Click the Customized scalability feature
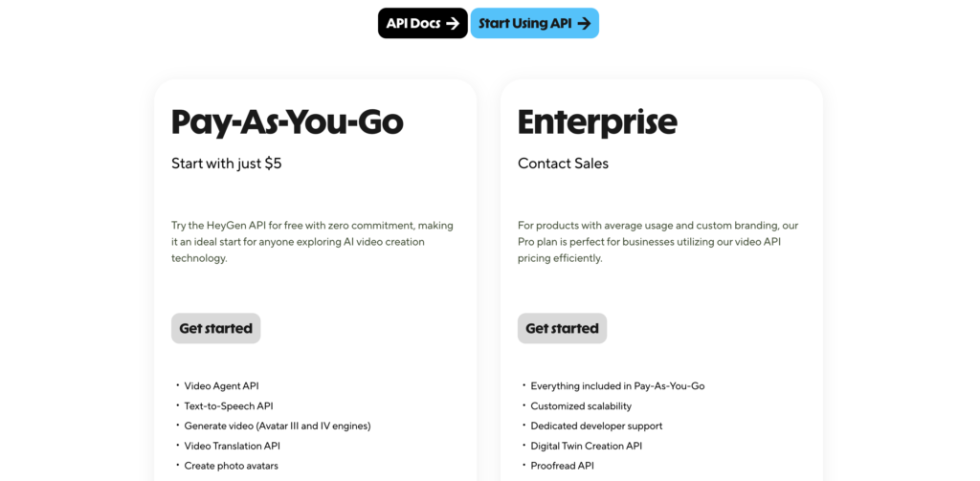 581,406
